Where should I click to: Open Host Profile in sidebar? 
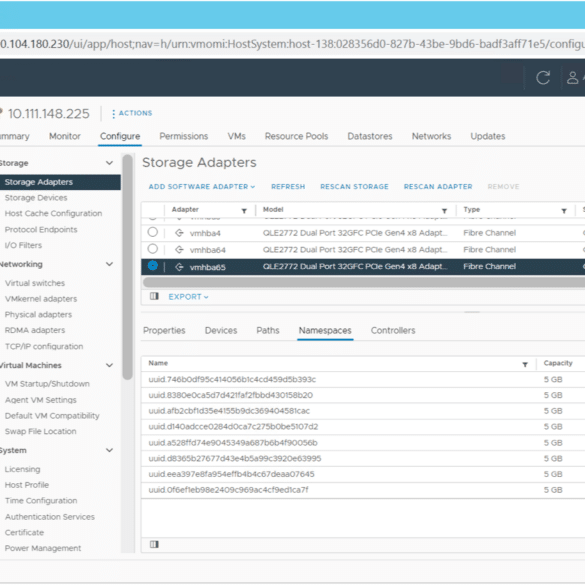point(27,485)
